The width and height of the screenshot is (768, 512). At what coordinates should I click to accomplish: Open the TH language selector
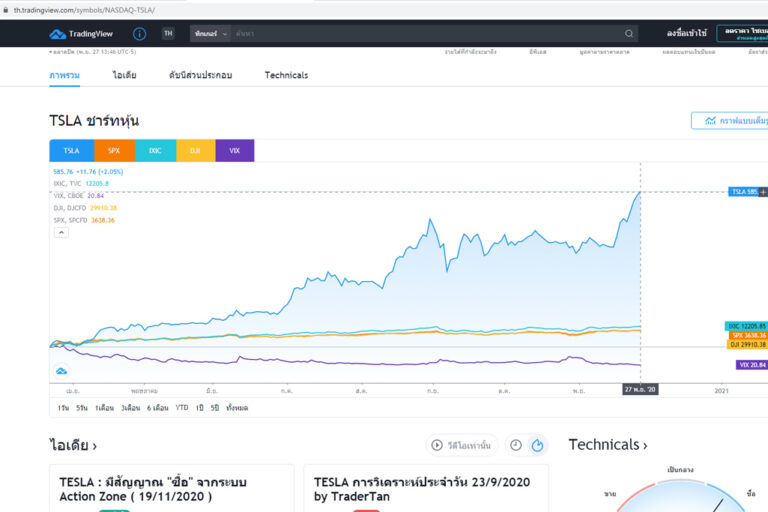tap(168, 34)
